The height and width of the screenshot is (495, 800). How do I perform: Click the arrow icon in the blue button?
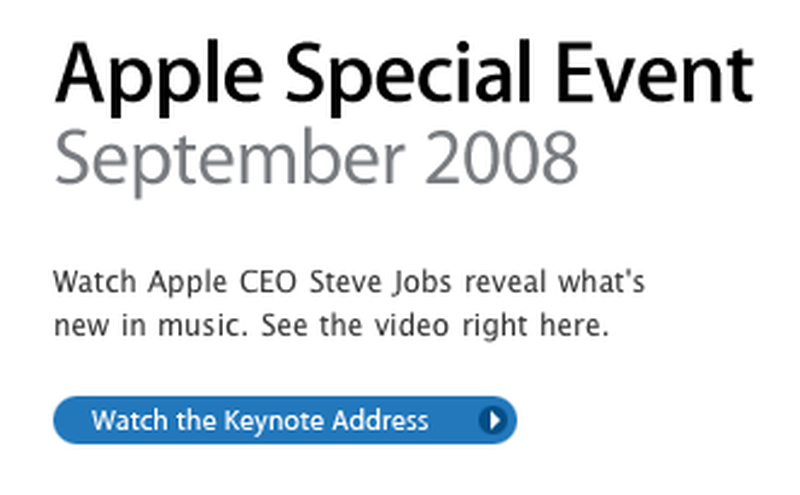click(x=493, y=420)
